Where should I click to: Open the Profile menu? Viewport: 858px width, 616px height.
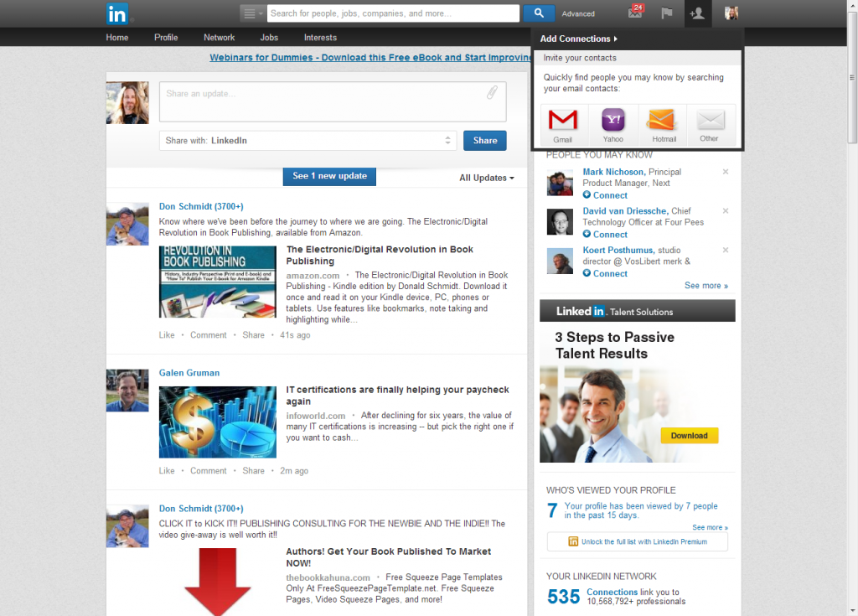(166, 37)
